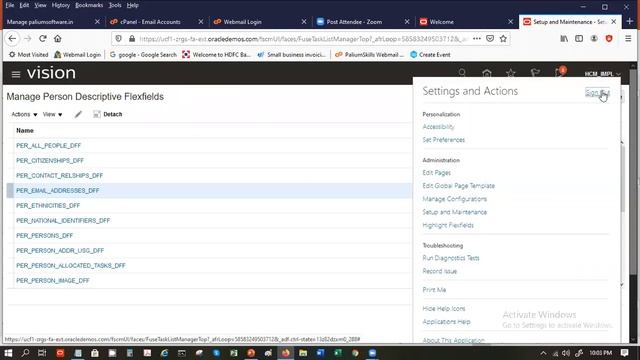Open the Webmail Login bookmark
The width and height of the screenshot is (640, 360).
click(77, 55)
